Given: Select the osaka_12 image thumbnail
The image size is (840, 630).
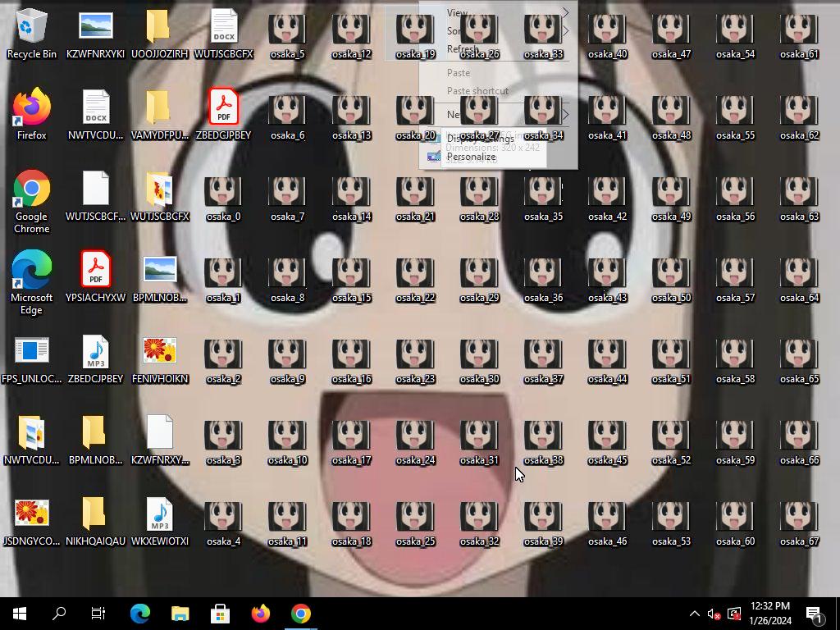Looking at the screenshot, I should 351,37.
